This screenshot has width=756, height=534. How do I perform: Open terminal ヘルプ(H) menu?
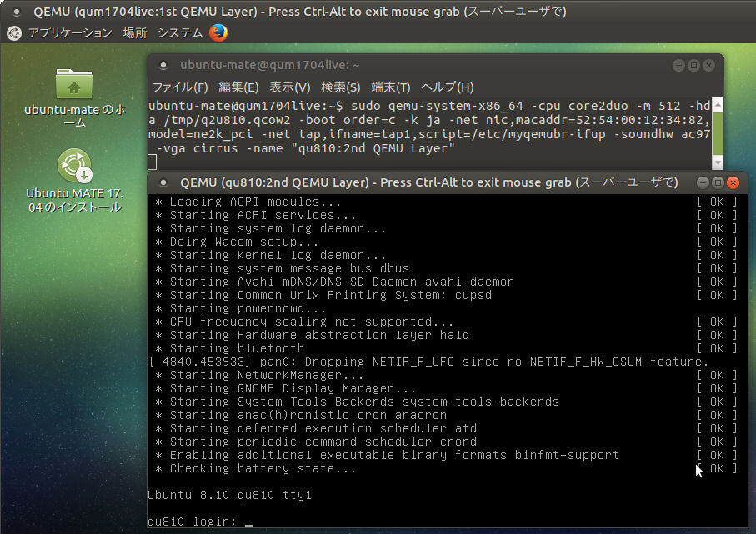447,87
